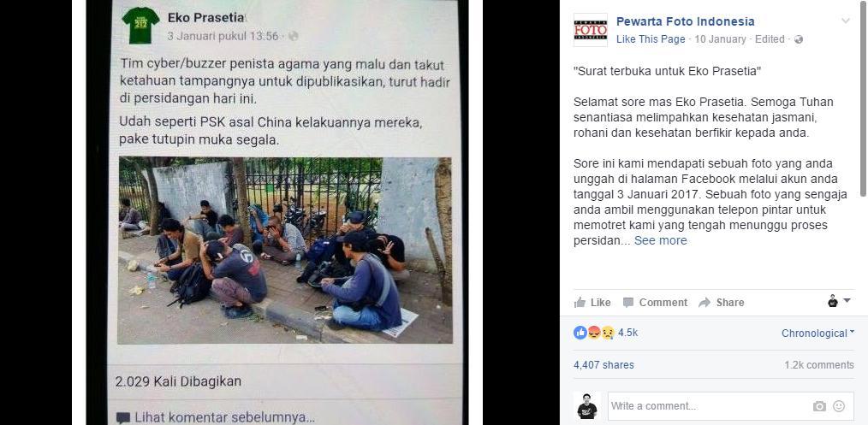Open the 4,407 shares list

coord(603,365)
